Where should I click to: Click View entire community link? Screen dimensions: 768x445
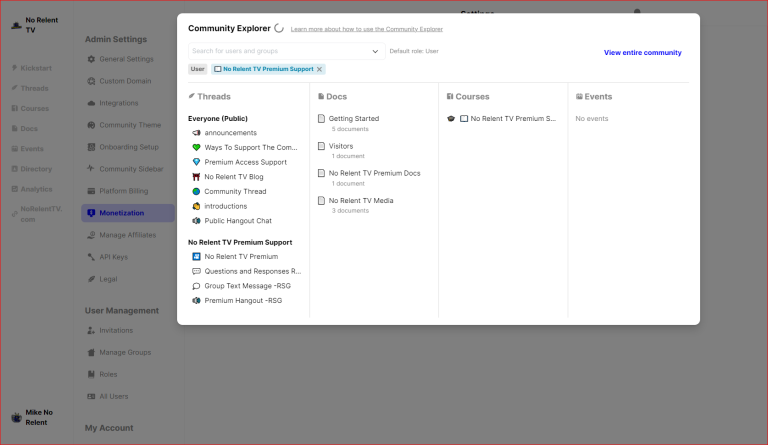[643, 52]
